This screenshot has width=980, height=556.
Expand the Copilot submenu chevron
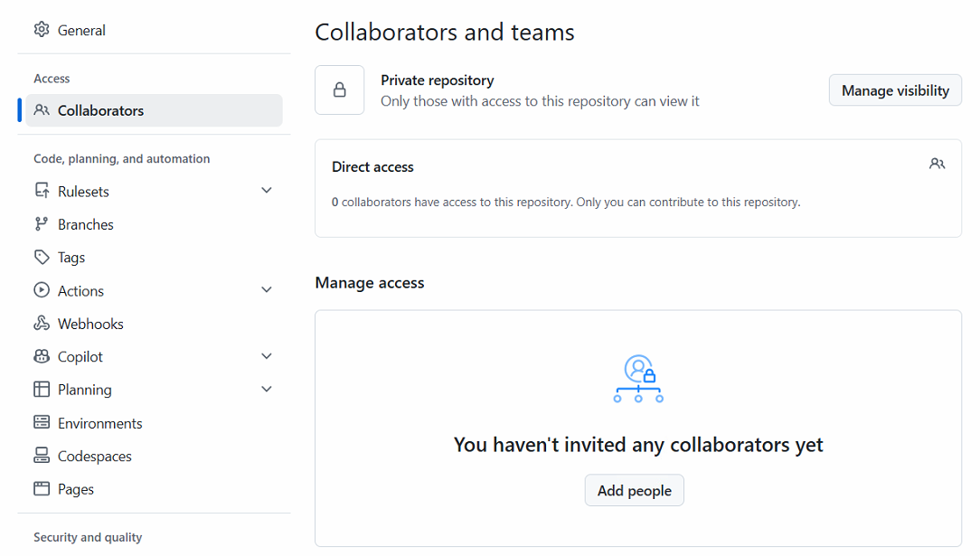267,356
